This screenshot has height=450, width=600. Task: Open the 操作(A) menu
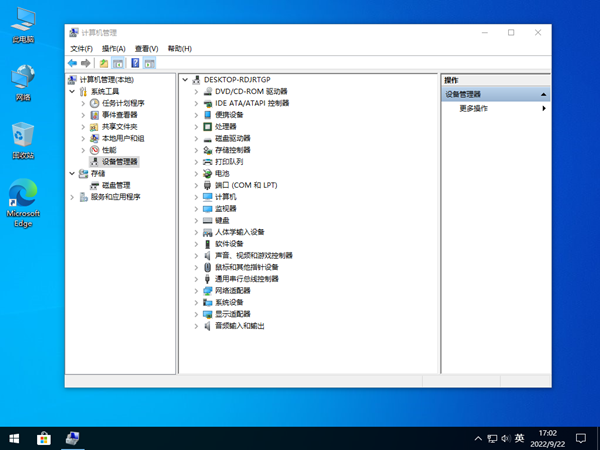point(114,49)
